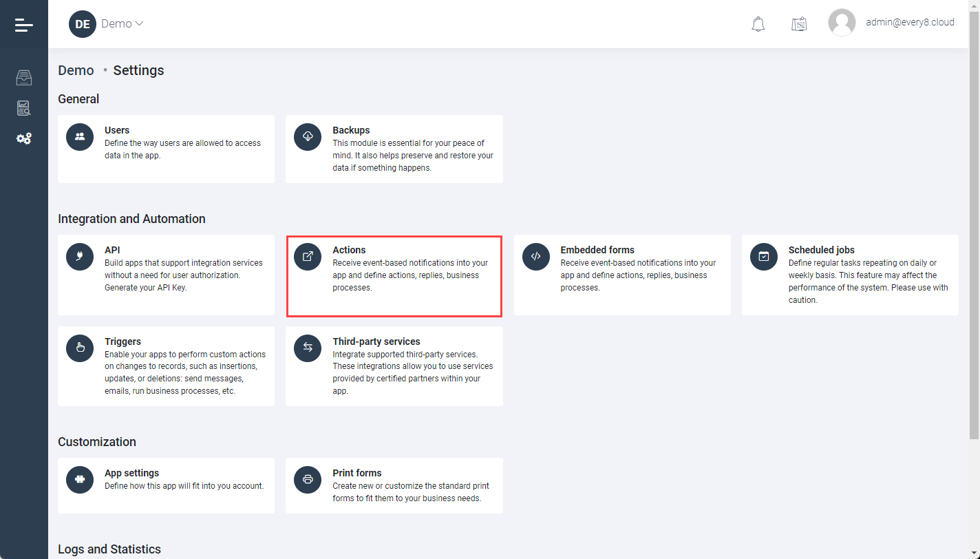Click the user avatar picture
The width and height of the screenshot is (980, 559).
pos(842,23)
